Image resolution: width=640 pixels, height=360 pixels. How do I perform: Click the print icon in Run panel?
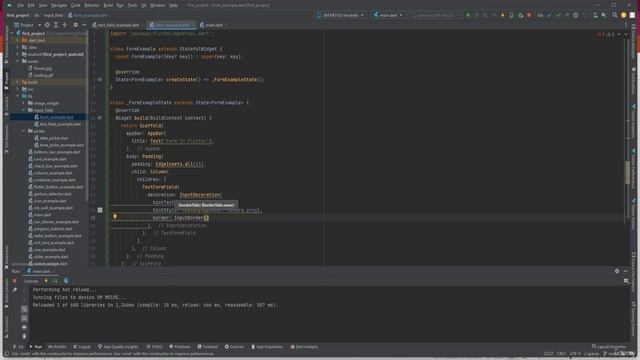[x=24, y=327]
